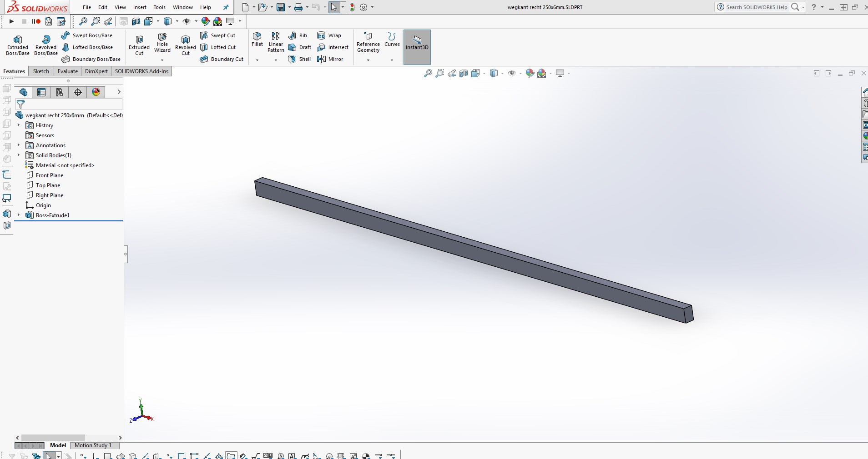
Task: Click Swept Cut
Action: tap(218, 35)
